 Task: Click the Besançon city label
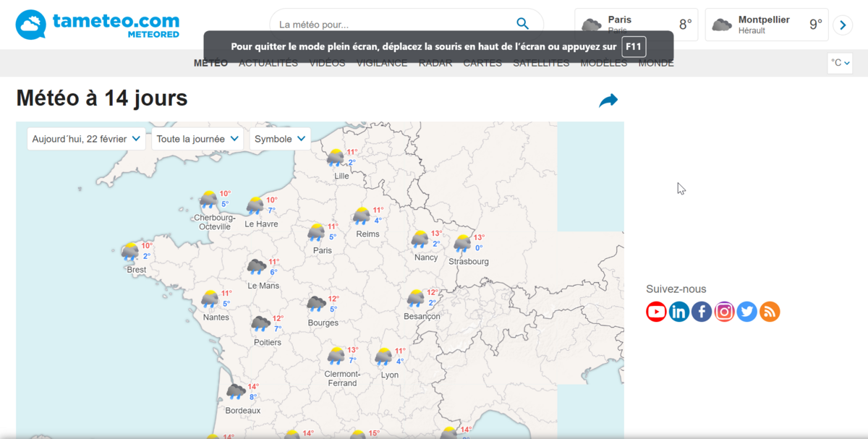(x=422, y=316)
